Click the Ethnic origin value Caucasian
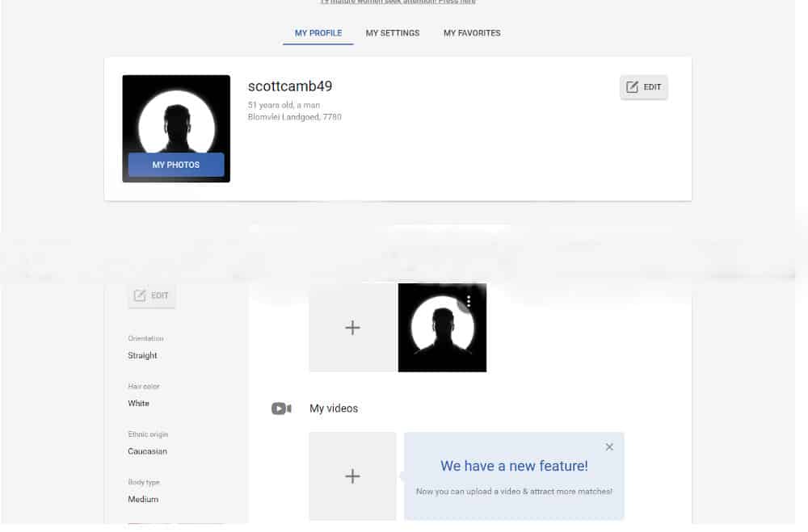808x532 pixels. (x=147, y=451)
